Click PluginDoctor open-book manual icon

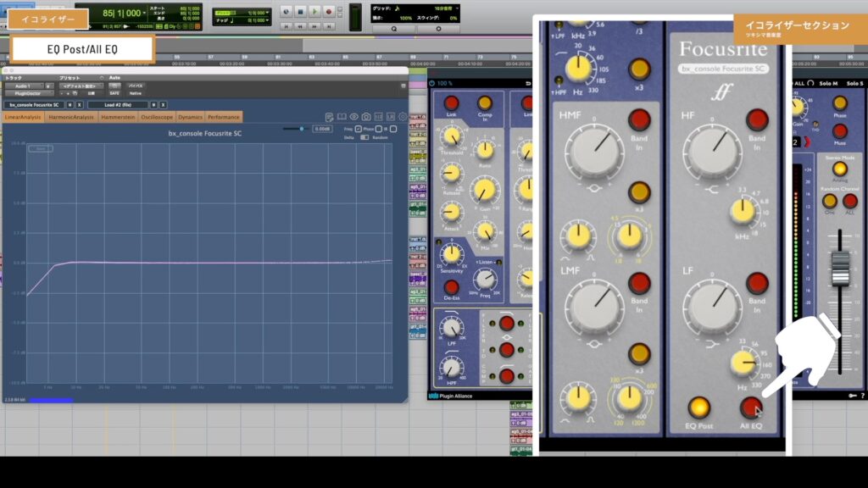[x=342, y=117]
